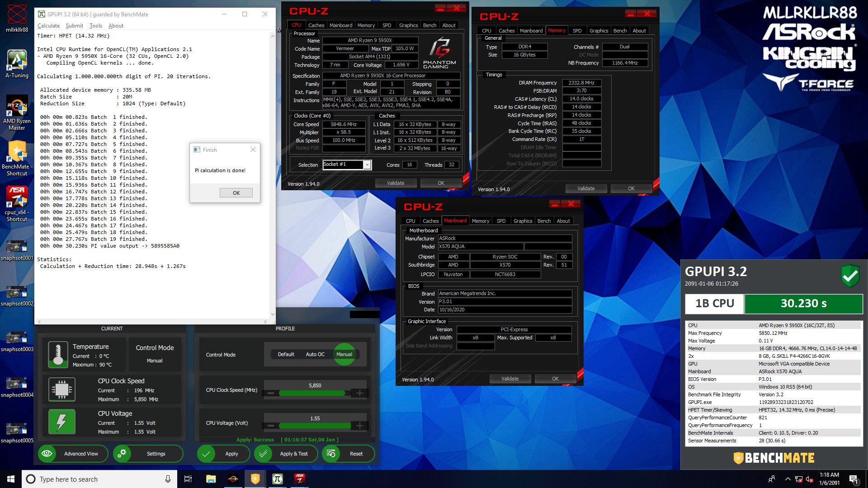The image size is (868, 488).
Task: Adjust CPU Voltage slider
Action: [x=315, y=426]
